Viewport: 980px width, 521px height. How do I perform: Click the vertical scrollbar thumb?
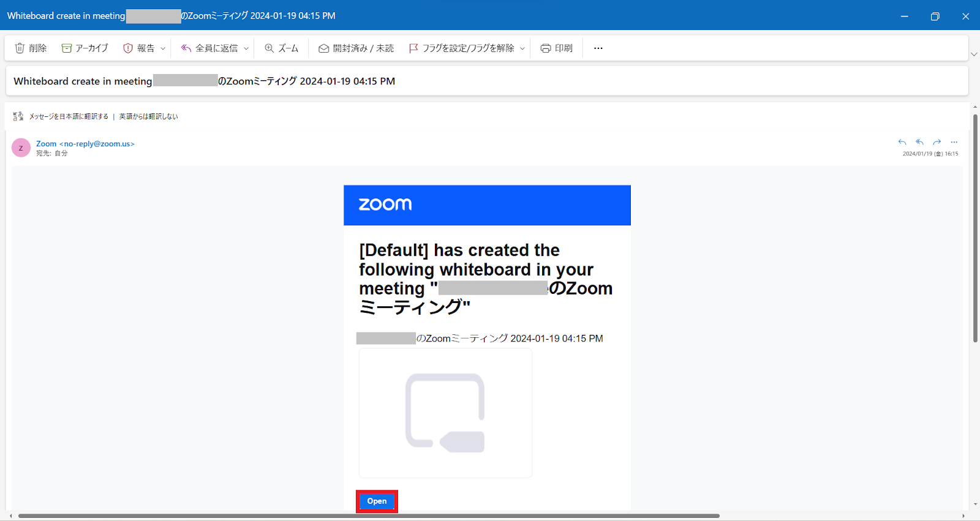coord(975,228)
